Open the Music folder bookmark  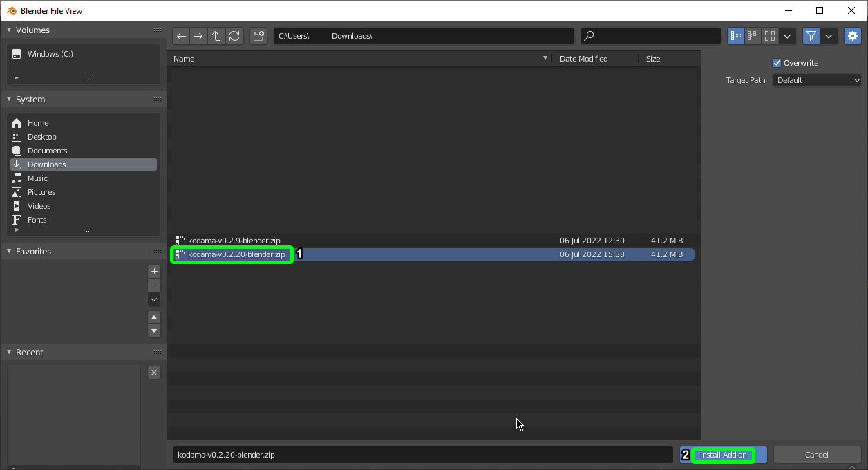(x=83, y=178)
